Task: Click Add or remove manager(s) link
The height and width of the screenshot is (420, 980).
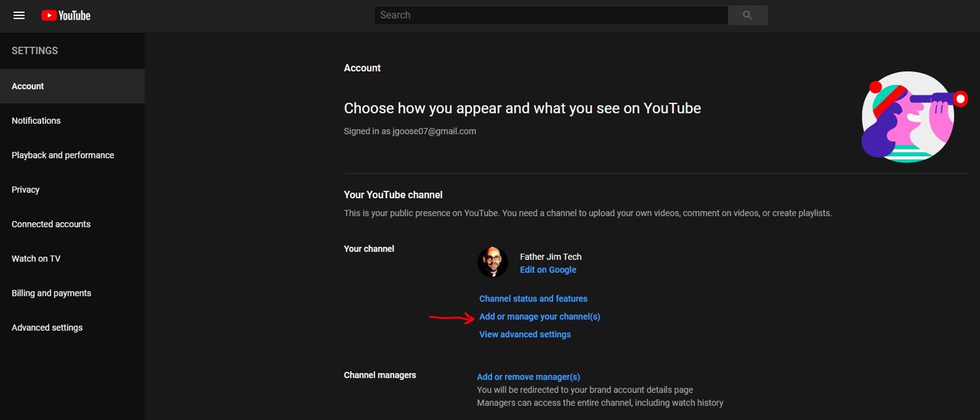Action: point(528,377)
